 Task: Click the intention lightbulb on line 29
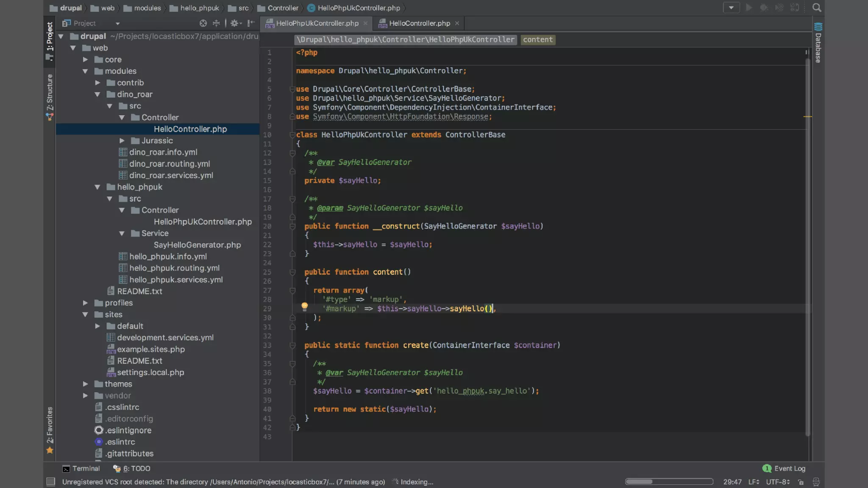(x=304, y=306)
